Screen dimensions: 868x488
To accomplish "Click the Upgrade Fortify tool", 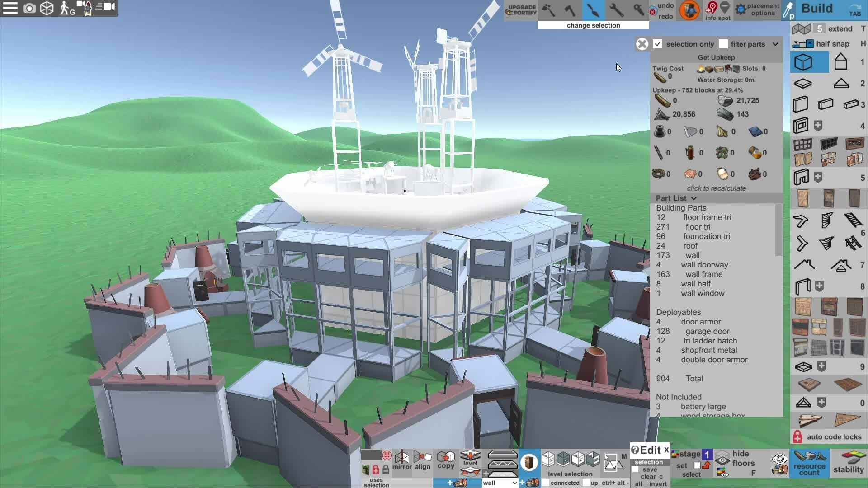I will (521, 10).
